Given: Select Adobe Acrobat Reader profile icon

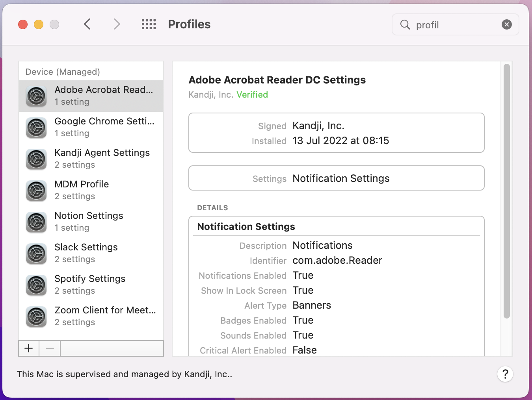Looking at the screenshot, I should [36, 96].
